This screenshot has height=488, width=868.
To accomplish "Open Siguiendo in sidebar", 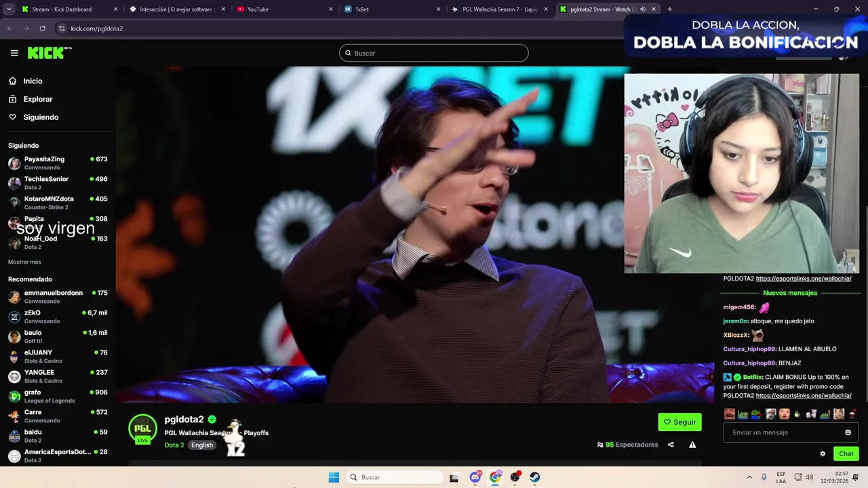I will pos(41,117).
